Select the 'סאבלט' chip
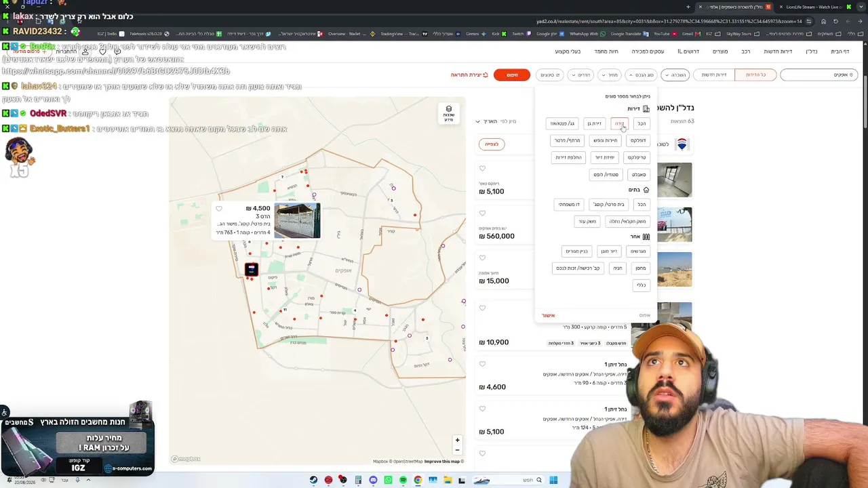 point(639,174)
